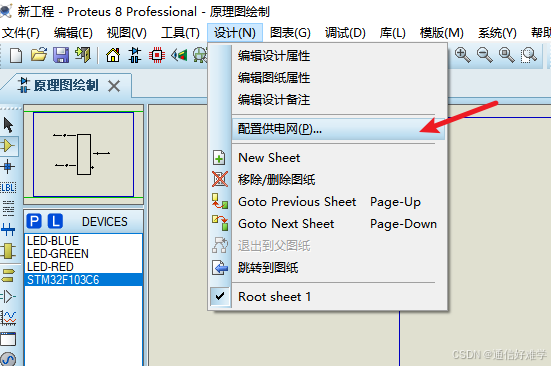Click the component preview overview window

pos(84,155)
